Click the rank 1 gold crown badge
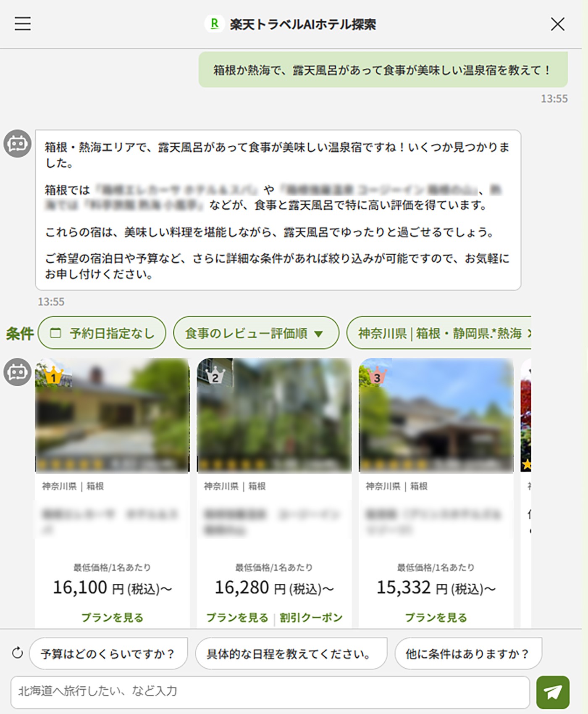Image resolution: width=588 pixels, height=714 pixels. tap(53, 376)
